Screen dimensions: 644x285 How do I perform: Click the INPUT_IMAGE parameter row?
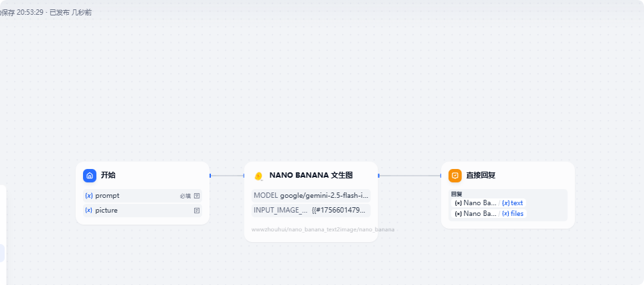pyautogui.click(x=311, y=210)
